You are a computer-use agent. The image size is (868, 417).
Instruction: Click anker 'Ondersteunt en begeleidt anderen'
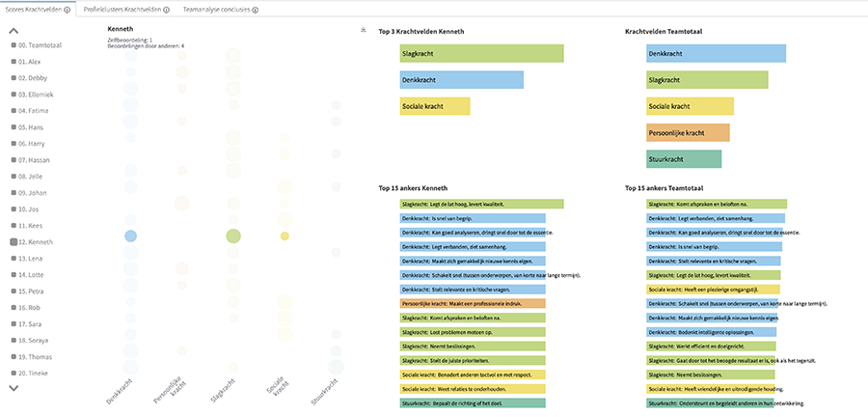pos(710,403)
